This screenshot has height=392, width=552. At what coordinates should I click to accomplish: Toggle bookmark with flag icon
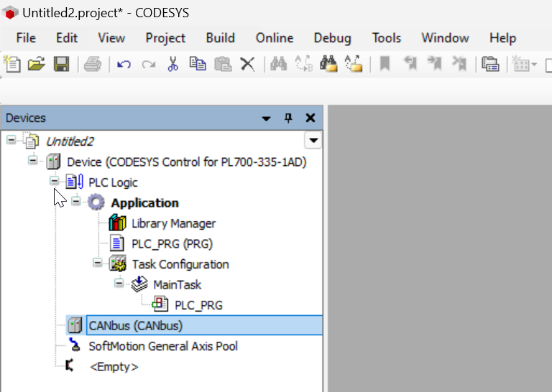click(385, 65)
